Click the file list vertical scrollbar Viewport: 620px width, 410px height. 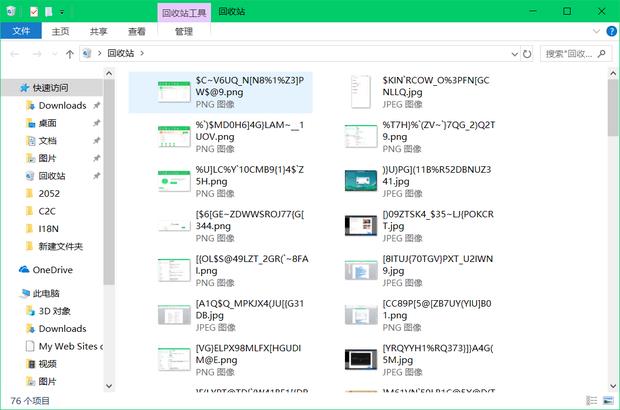point(611,230)
